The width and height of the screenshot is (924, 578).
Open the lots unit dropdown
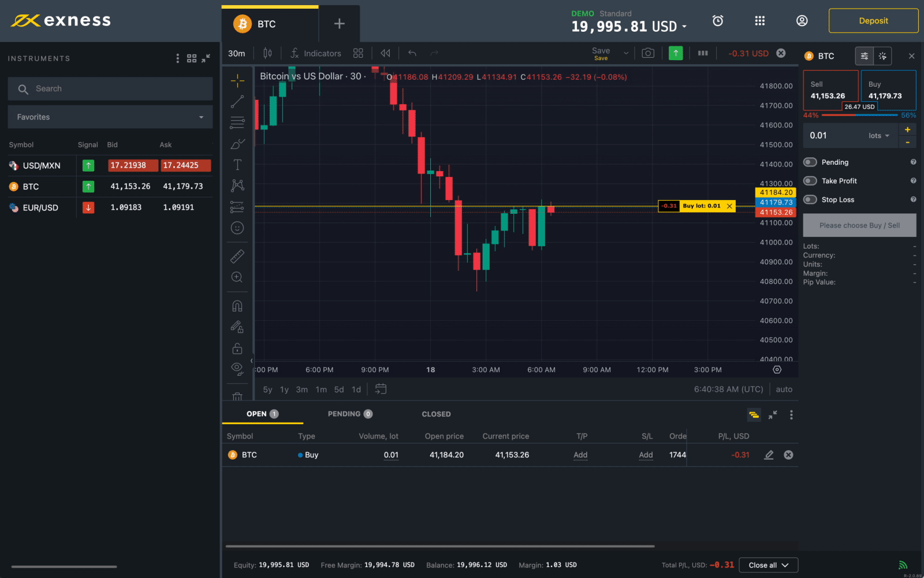pos(879,136)
